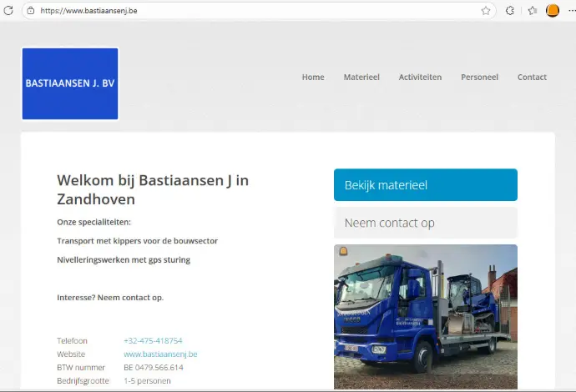Open browser settings and more menu
The image size is (576, 392).
click(570, 11)
